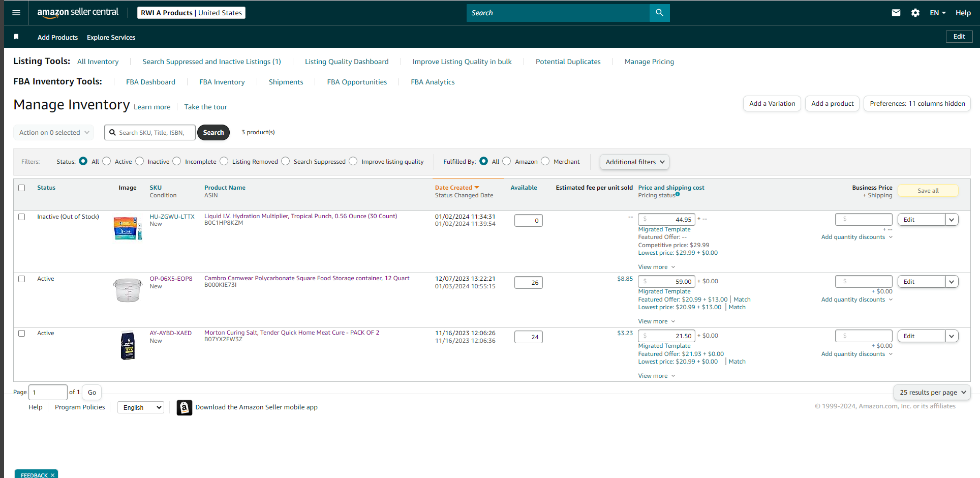Viewport: 980px width, 478px height.
Task: Click the Save all button
Action: coord(928,191)
